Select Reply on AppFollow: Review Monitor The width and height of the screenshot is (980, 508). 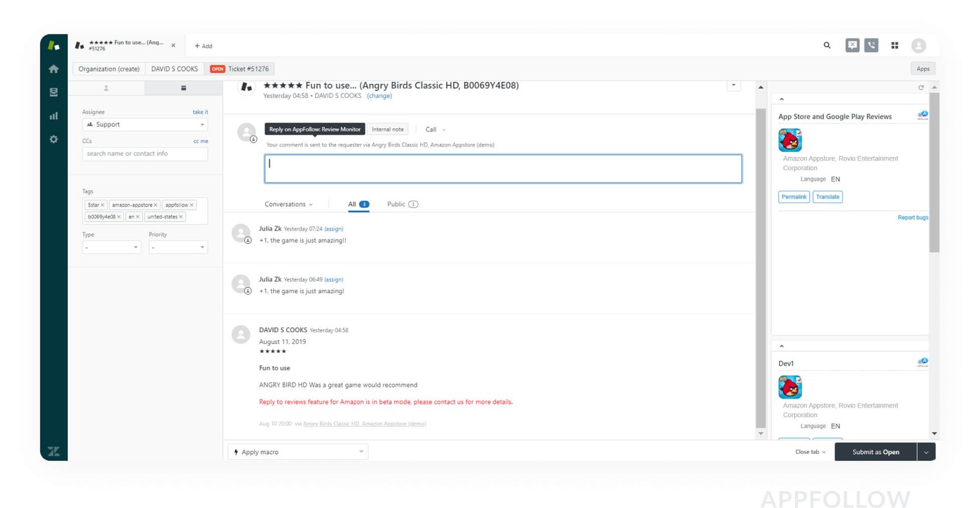coord(315,130)
